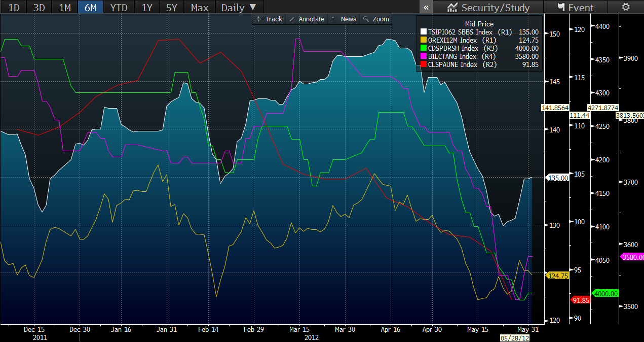Click the chart settings gear icon
644x342 pixels.
coord(626,7)
